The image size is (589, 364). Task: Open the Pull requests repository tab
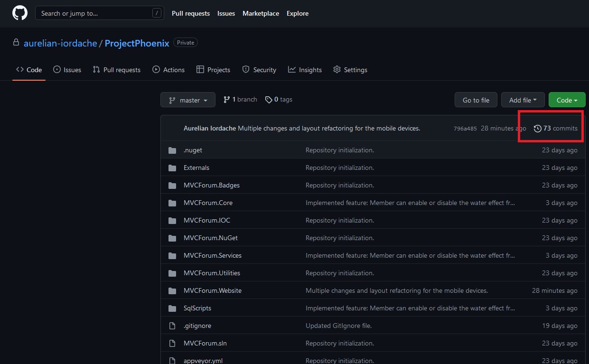click(x=117, y=70)
